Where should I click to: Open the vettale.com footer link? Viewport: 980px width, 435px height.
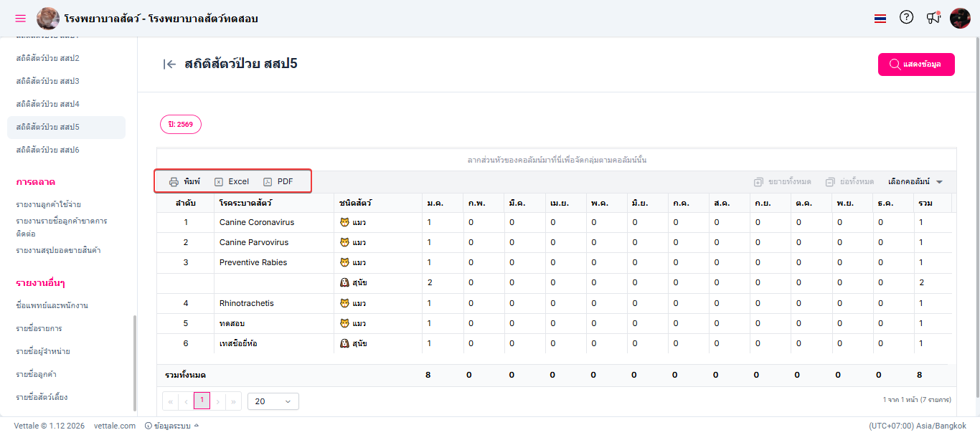click(115, 426)
